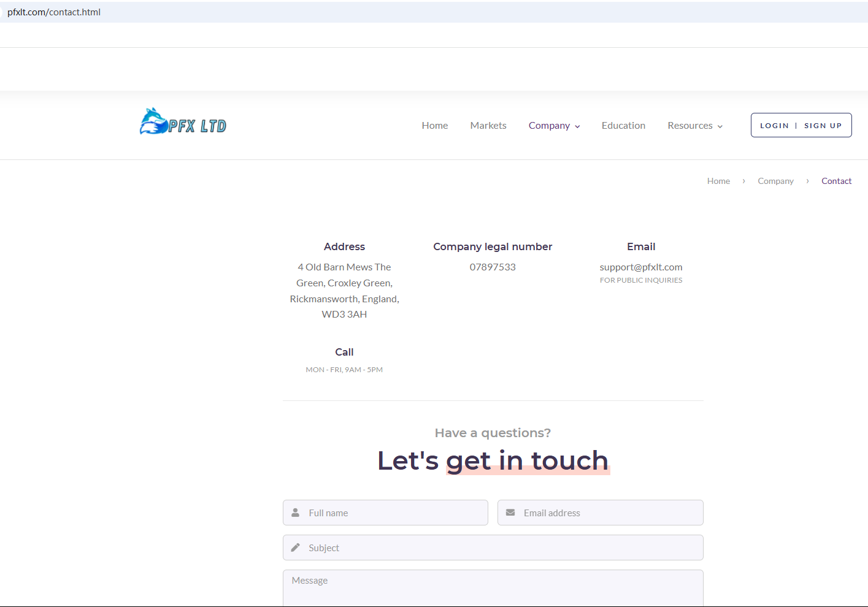The width and height of the screenshot is (868, 607).
Task: Click the Email heading
Action: [x=641, y=246]
